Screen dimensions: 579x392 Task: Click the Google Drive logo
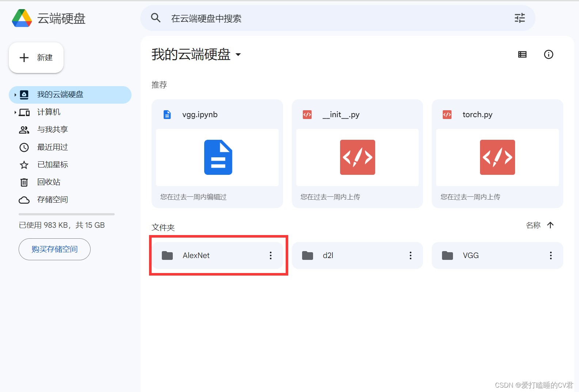pyautogui.click(x=22, y=18)
